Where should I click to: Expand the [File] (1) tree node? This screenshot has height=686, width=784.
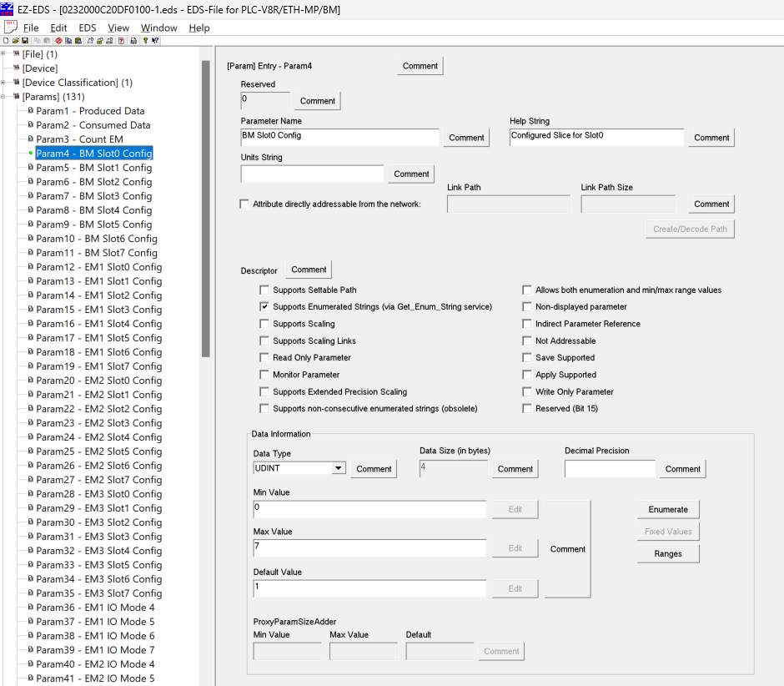pos(3,53)
